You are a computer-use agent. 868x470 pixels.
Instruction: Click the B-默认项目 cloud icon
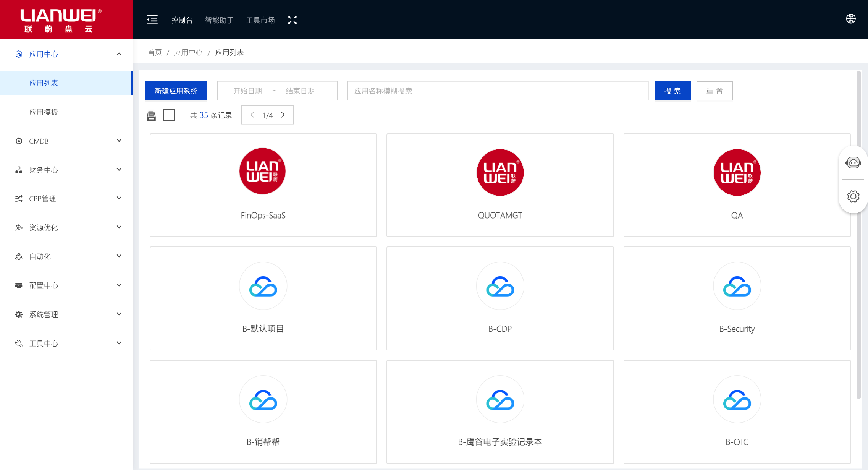coord(263,286)
